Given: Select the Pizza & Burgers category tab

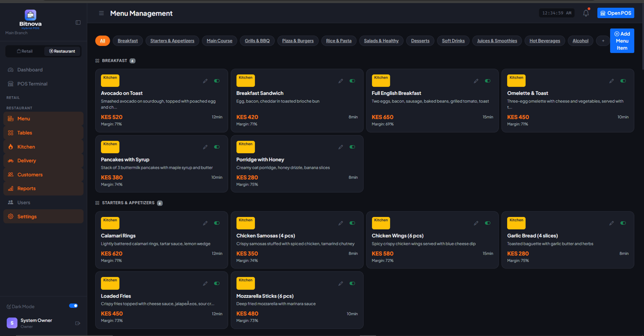Looking at the screenshot, I should click(298, 41).
